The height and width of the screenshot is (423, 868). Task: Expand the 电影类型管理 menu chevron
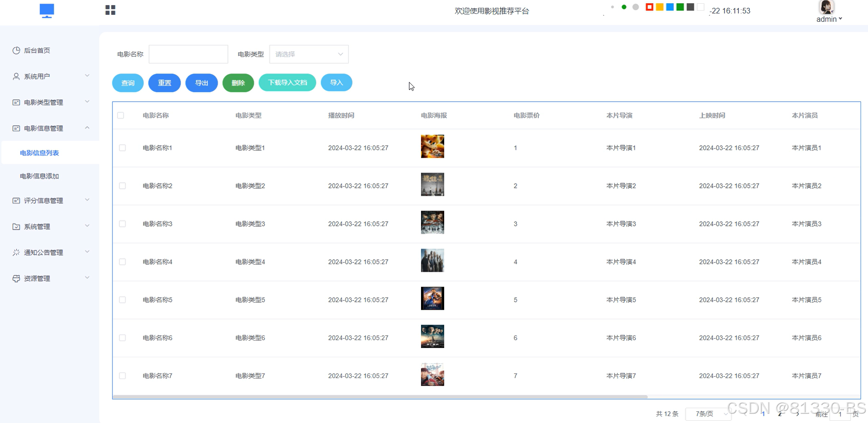87,102
